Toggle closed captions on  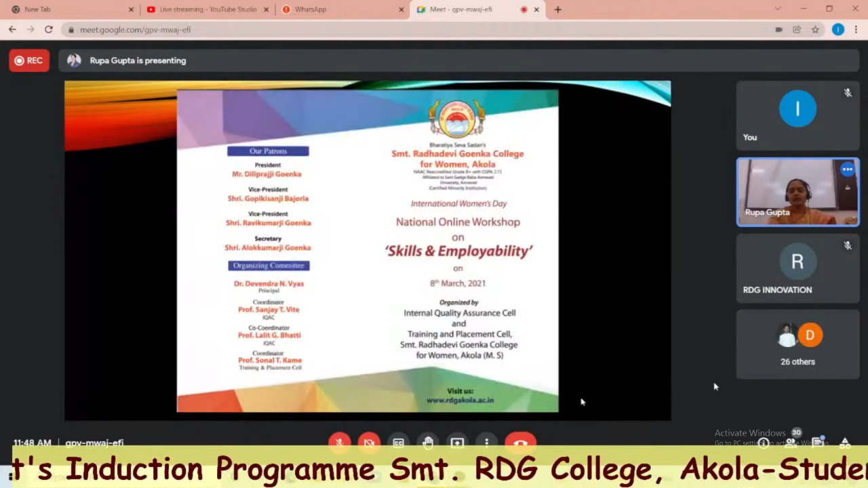tap(399, 443)
